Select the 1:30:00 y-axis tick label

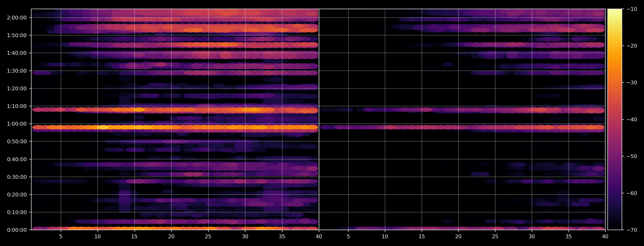pos(17,71)
